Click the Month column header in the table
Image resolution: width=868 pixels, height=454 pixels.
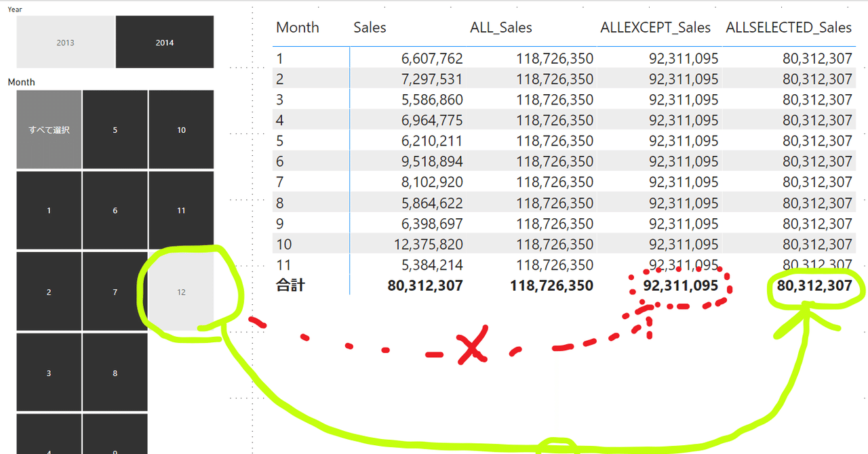(297, 27)
